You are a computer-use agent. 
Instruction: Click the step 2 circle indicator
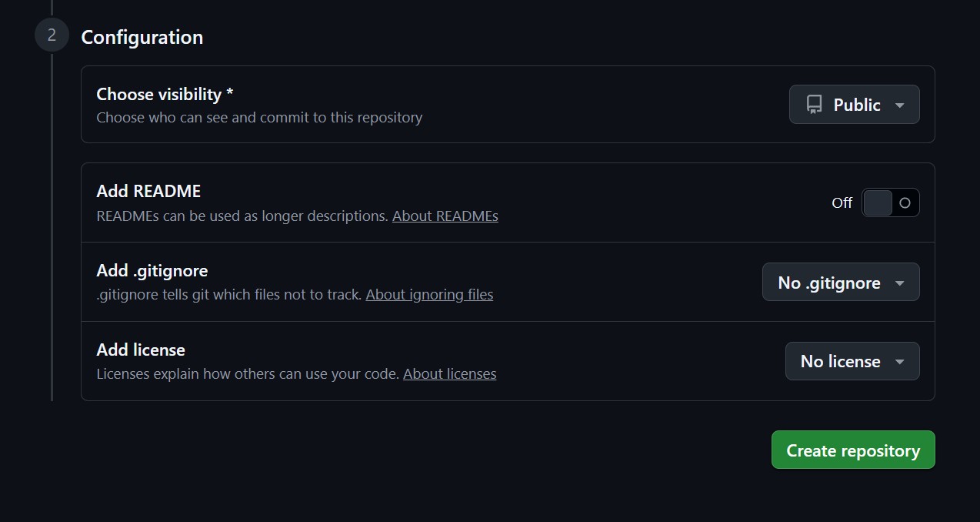[x=51, y=34]
